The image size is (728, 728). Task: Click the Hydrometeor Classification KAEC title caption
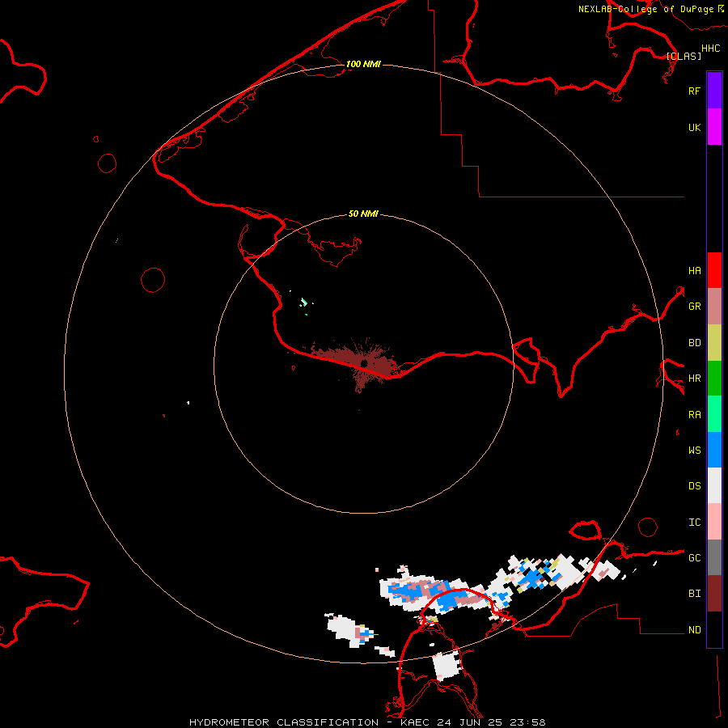[x=367, y=722]
